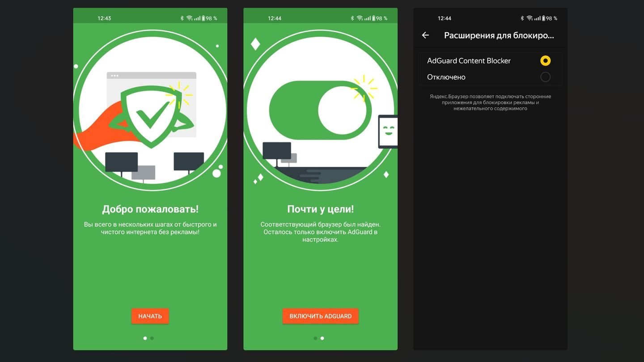Click the Яндекс.Браузер description text
The height and width of the screenshot is (362, 644).
point(490,102)
